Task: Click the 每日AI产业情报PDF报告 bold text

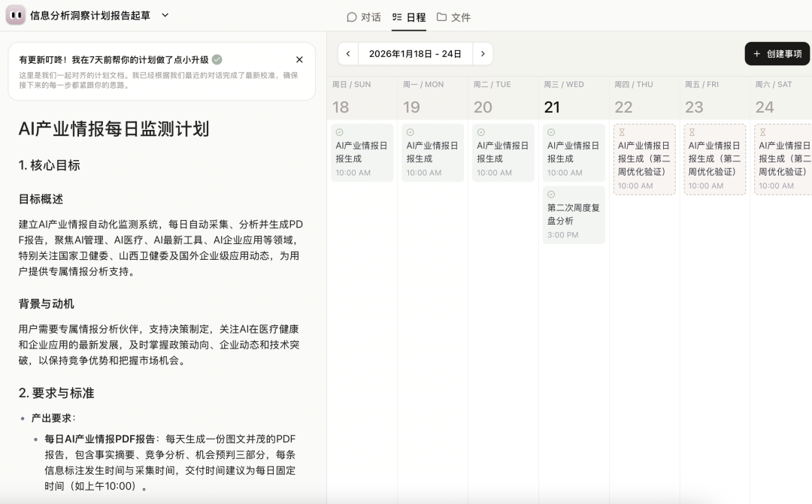Action: [x=99, y=439]
